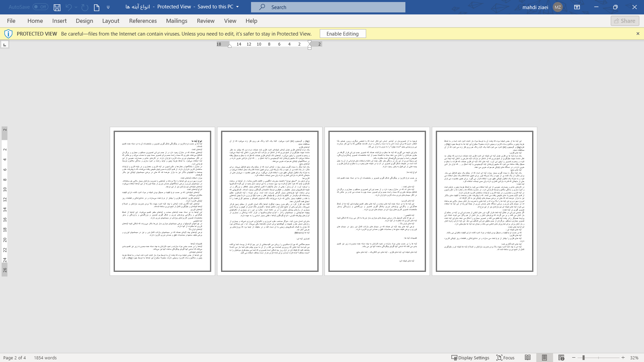The image size is (644, 362).
Task: Open Customize Quick Access Toolbar dropdown
Action: [x=108, y=7]
